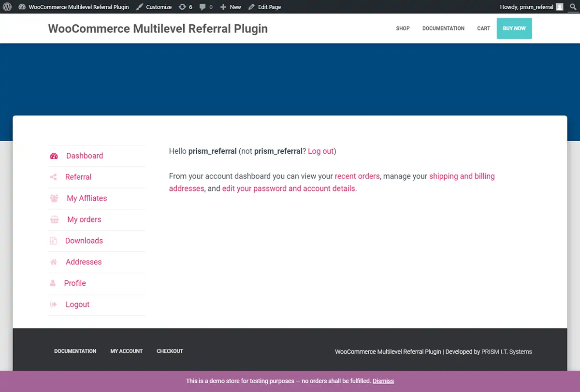Viewport: 580px width, 392px height.
Task: Go to Documentation in header navigation
Action: coord(443,29)
